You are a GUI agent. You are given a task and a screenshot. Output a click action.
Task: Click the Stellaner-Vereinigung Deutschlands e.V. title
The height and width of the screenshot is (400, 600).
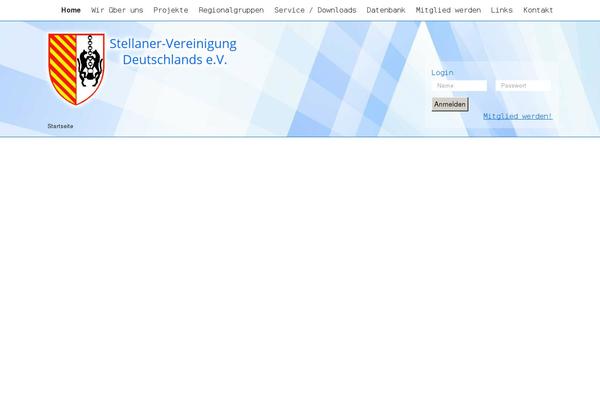pos(173,52)
